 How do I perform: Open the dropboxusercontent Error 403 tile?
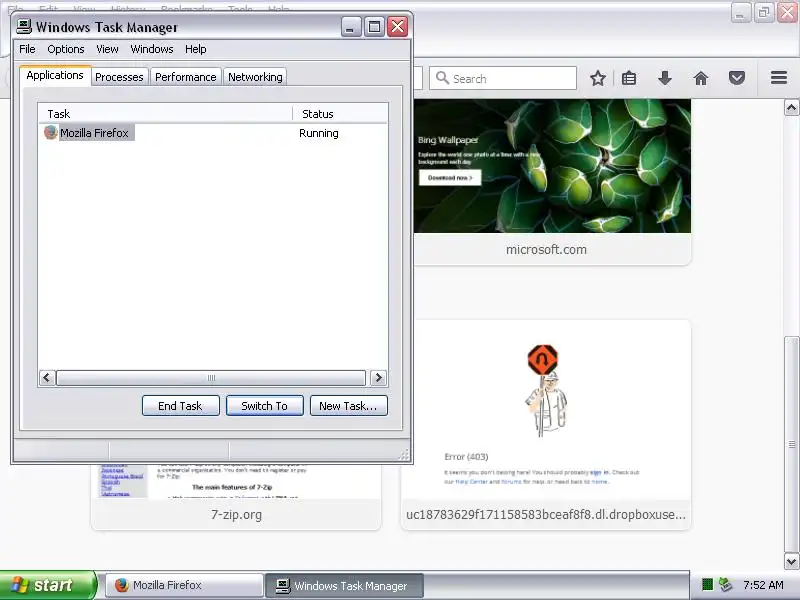click(x=546, y=424)
